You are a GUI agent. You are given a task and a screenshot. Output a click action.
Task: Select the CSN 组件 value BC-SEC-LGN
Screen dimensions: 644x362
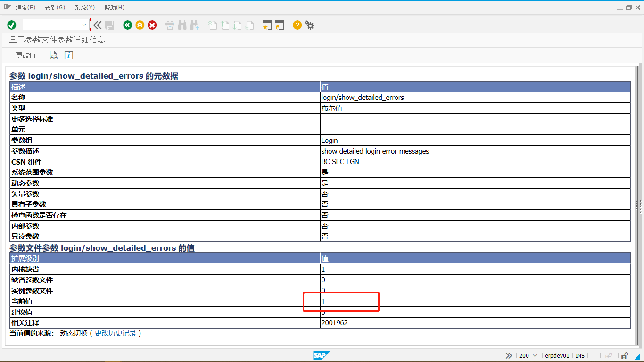[x=340, y=162]
